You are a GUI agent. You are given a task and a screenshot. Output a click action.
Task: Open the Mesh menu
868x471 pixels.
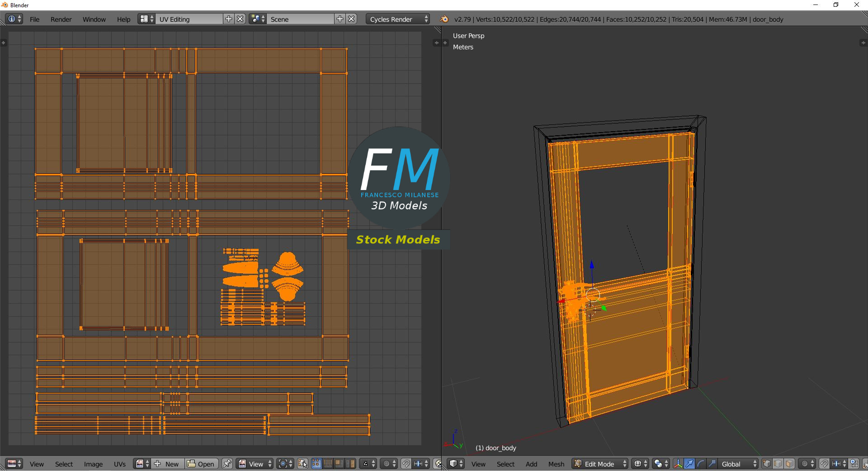pyautogui.click(x=556, y=464)
